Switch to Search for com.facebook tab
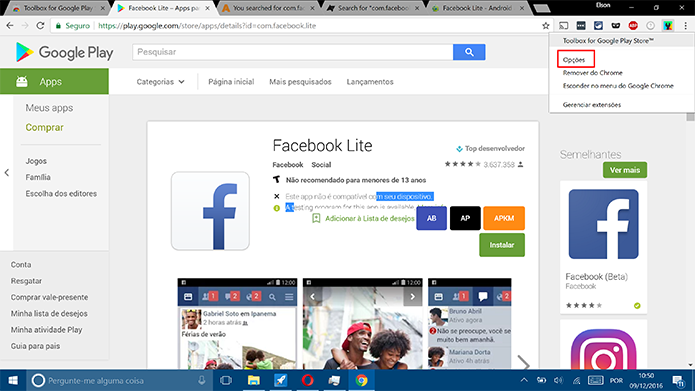 [373, 8]
